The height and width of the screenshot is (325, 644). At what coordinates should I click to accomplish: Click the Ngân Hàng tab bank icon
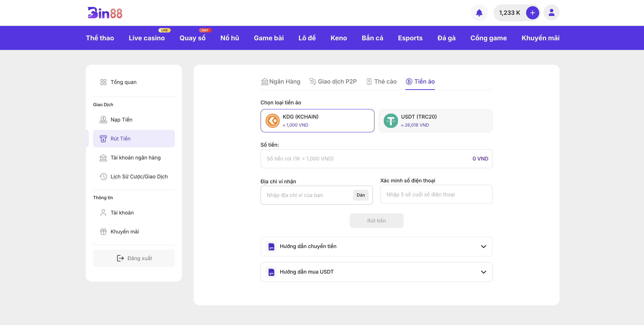(264, 82)
